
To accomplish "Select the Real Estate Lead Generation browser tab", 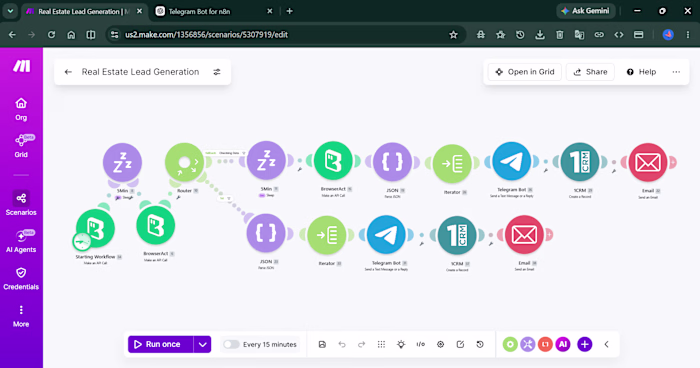I will click(x=84, y=12).
